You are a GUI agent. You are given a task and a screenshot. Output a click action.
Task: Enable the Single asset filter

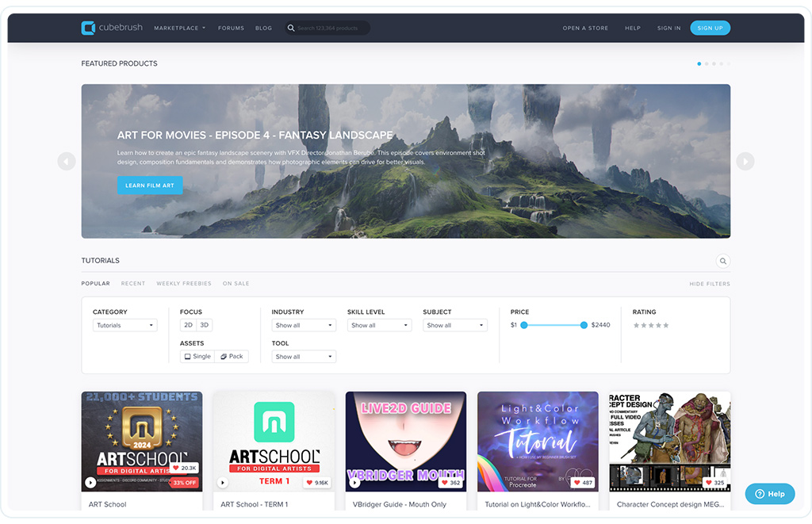tap(197, 356)
